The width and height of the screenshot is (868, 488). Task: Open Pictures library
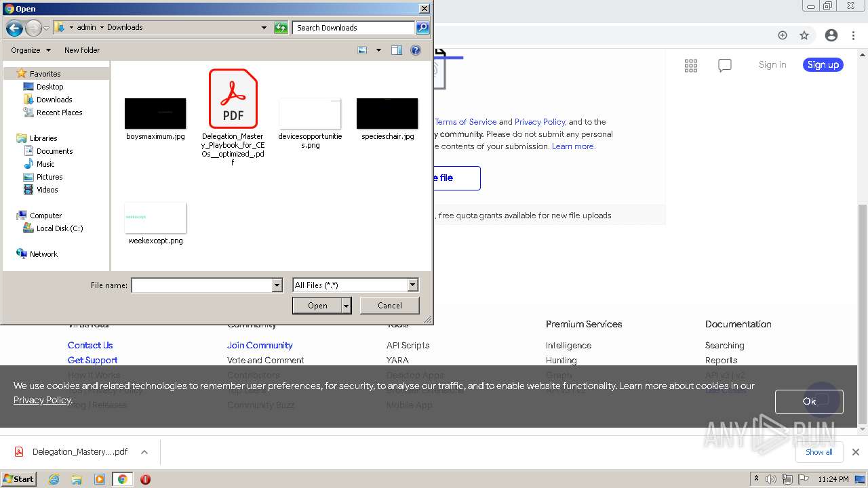click(x=50, y=177)
